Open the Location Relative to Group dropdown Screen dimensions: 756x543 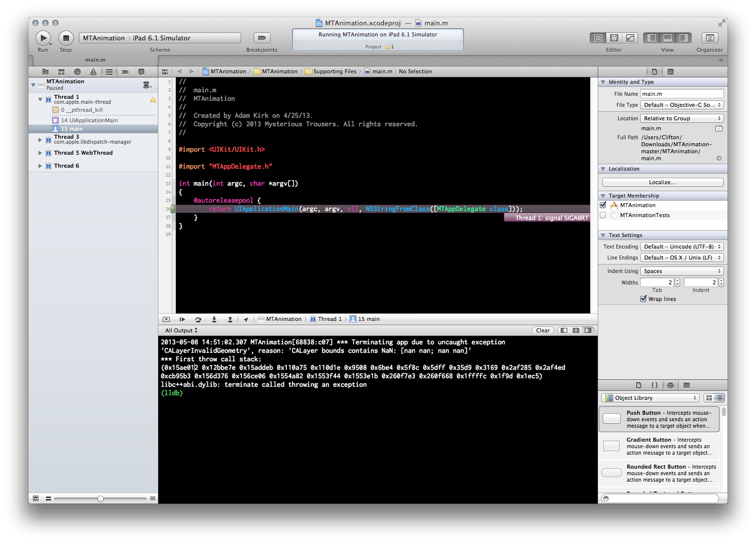click(682, 118)
